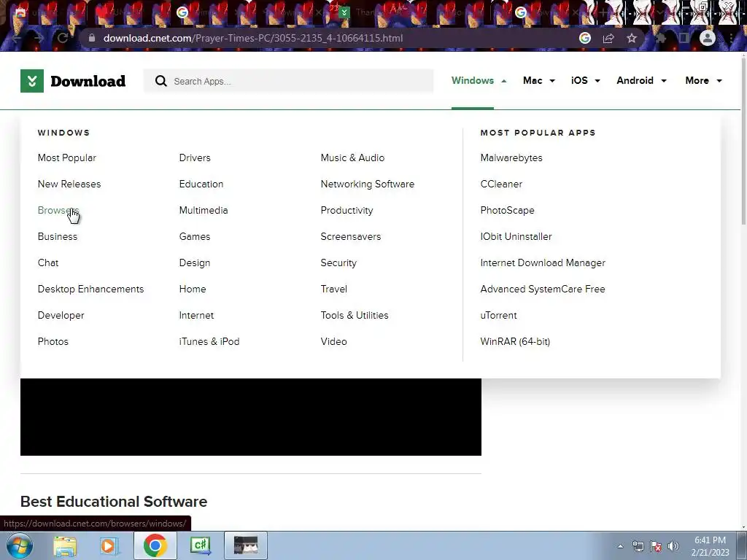Click the Action Center flag tray icon

tap(656, 546)
